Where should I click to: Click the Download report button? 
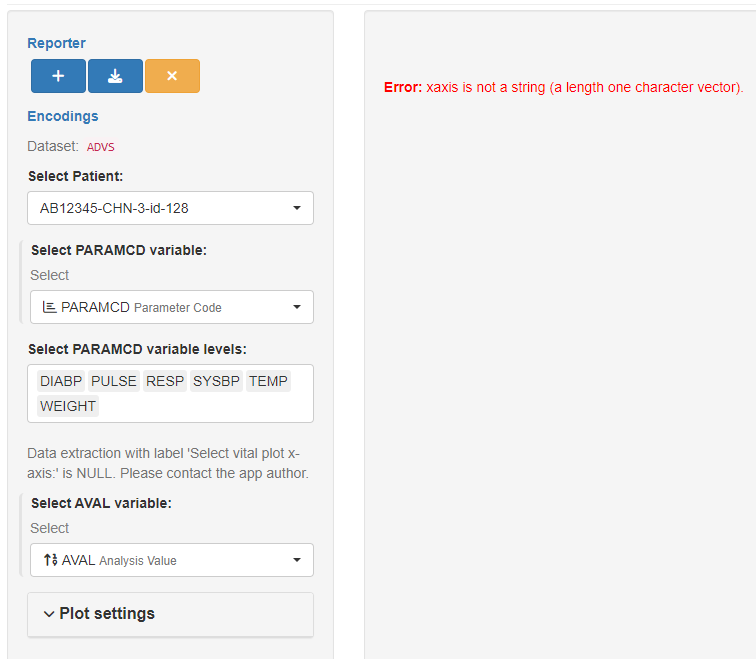click(115, 76)
